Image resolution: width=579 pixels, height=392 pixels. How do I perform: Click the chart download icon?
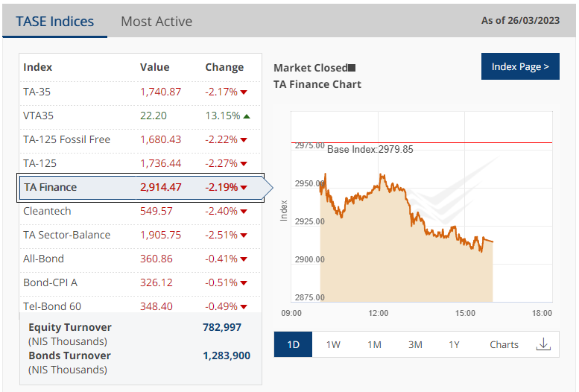point(543,344)
